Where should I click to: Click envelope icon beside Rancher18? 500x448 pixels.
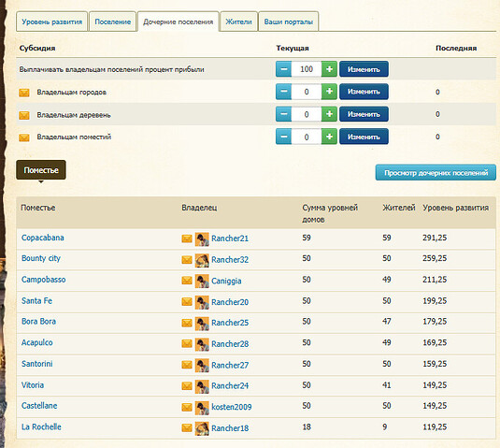point(187,427)
